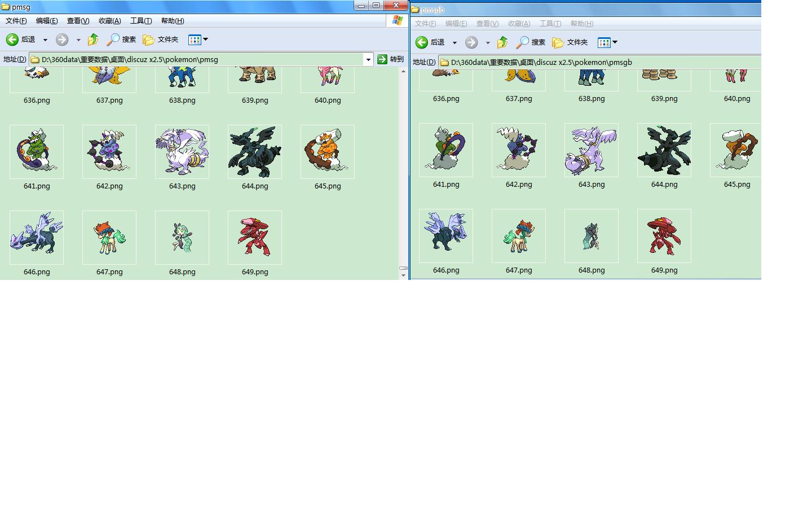Click 639.png filename in pmsg window
This screenshot has height=508, width=812.
pos(255,100)
